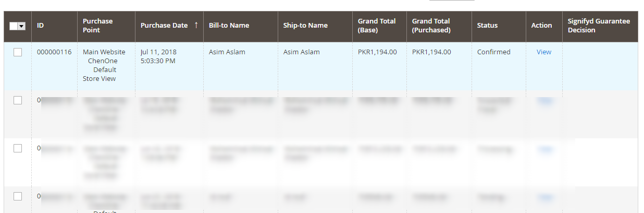Click the sort arrow next to Purchase Date
This screenshot has height=213, width=644.
pos(196,25)
